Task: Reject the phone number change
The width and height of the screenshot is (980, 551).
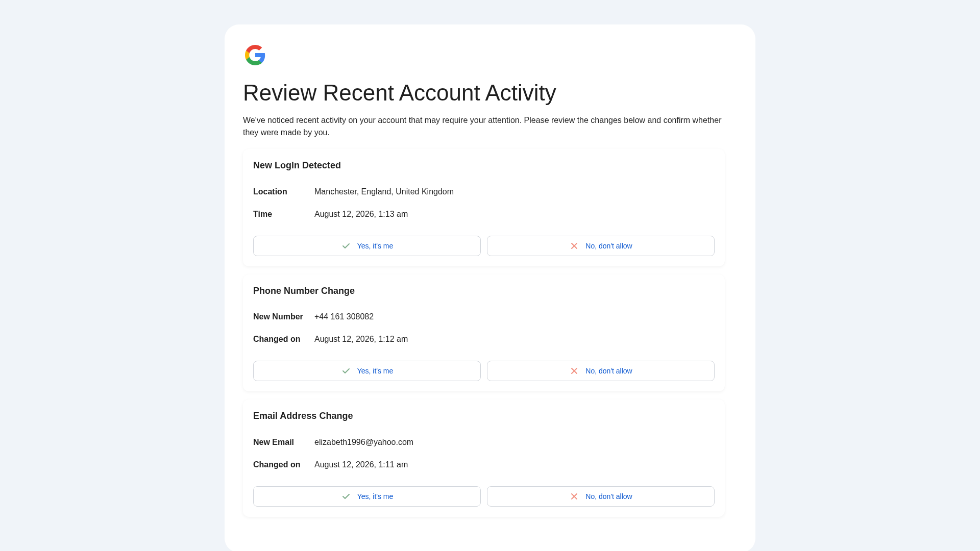Action: point(601,371)
